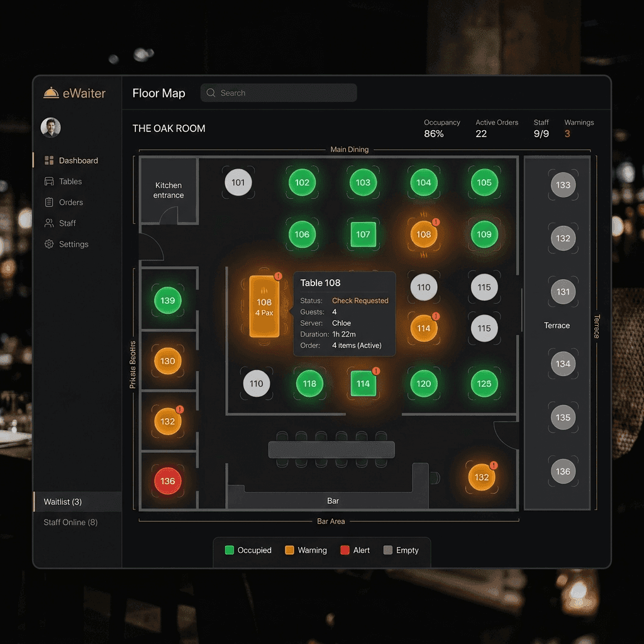Click the eWaiter bell logo icon
Screen dimensions: 644x644
point(51,93)
